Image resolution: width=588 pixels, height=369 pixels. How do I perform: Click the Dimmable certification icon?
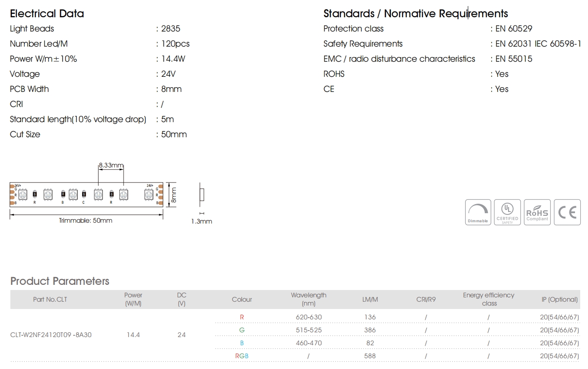pos(478,212)
